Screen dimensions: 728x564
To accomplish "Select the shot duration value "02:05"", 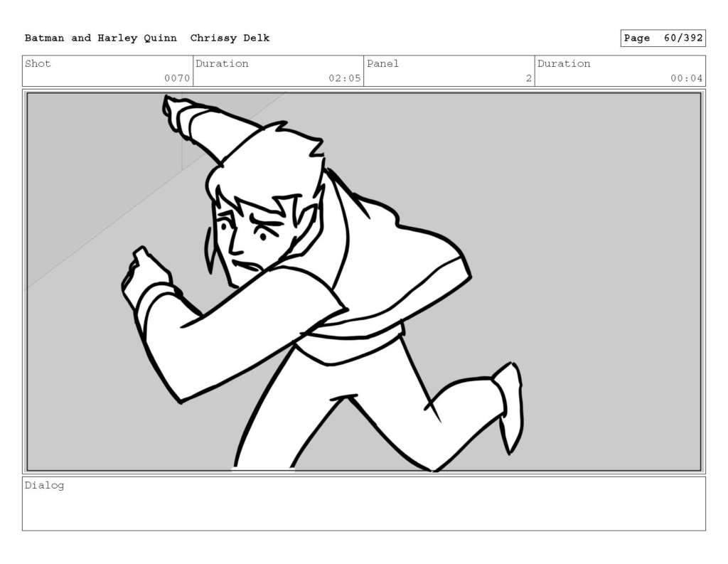I will (345, 78).
